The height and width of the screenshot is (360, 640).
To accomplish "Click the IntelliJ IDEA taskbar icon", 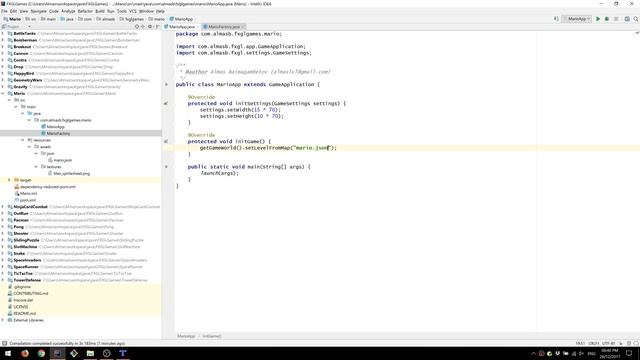I will pyautogui.click(x=58, y=353).
